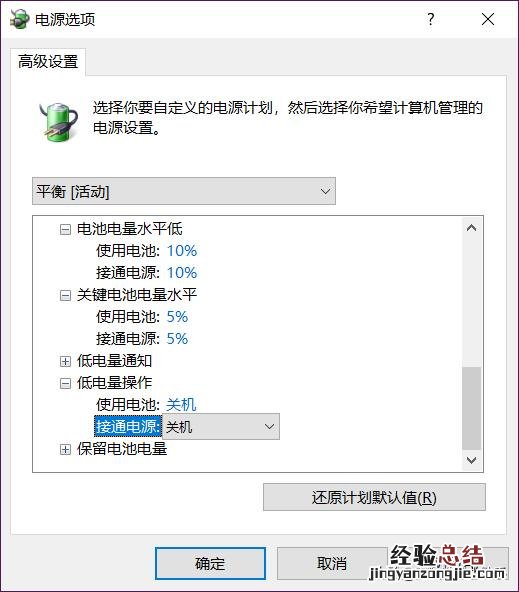
Task: Click 还原计划默认值(R) button
Action: (x=374, y=497)
